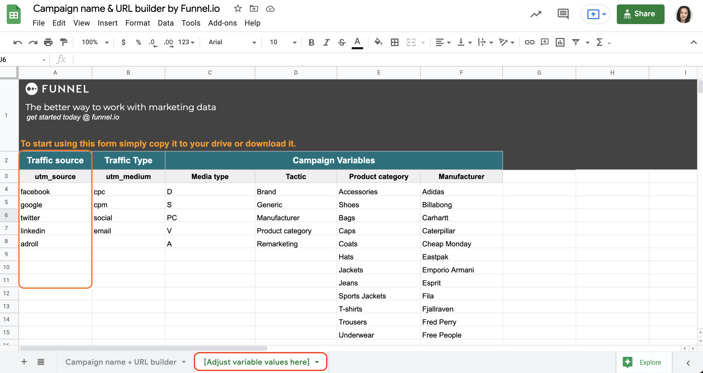Toggle strikethrough formatting
703x373 pixels.
click(x=342, y=43)
